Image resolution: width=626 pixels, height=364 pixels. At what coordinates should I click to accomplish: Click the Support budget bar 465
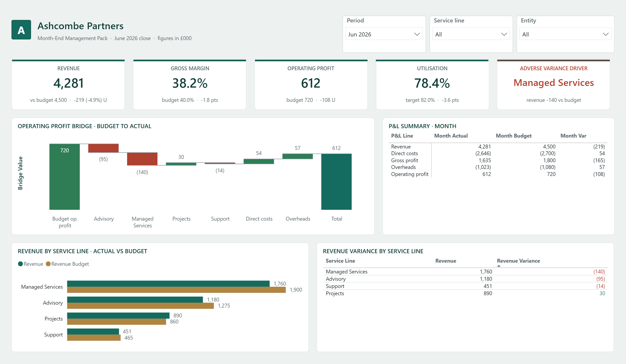[x=94, y=338]
